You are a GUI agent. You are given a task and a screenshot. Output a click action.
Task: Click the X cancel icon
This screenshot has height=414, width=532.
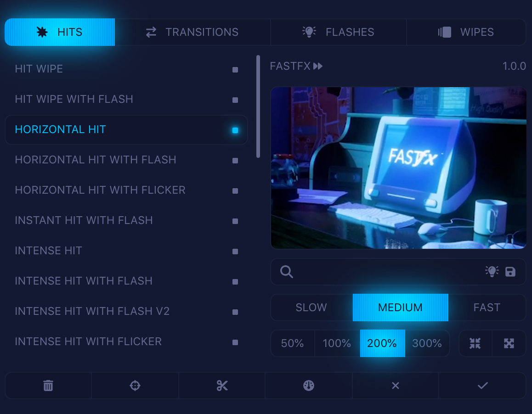coord(396,386)
